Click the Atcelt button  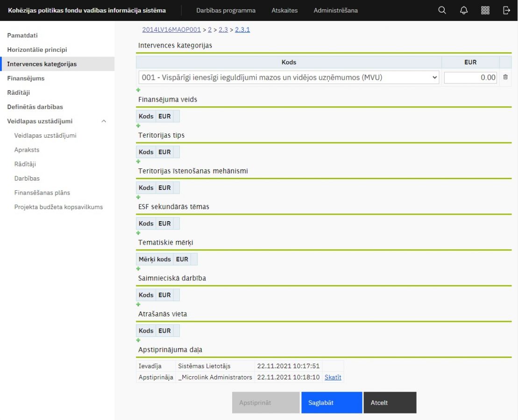[390, 403]
